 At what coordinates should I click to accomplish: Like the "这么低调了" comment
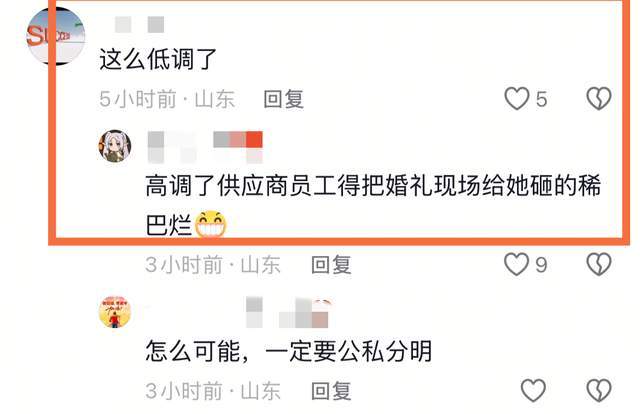517,99
